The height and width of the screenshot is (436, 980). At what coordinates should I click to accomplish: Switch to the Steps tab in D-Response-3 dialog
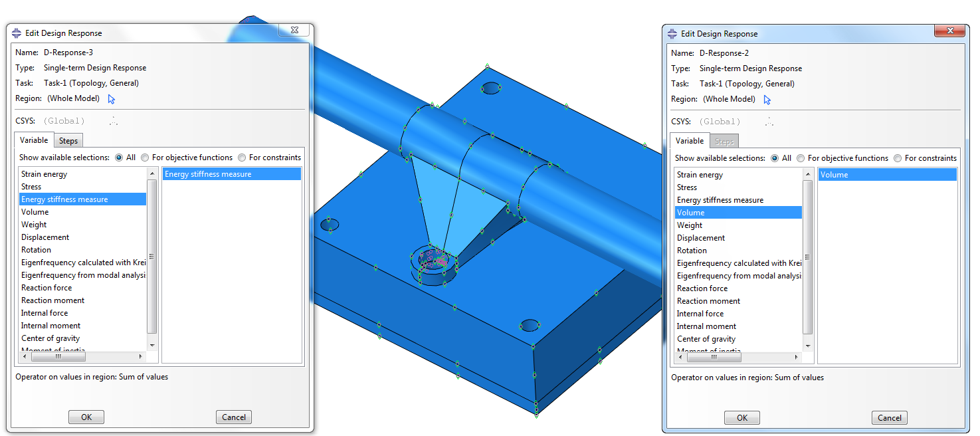pyautogui.click(x=68, y=140)
